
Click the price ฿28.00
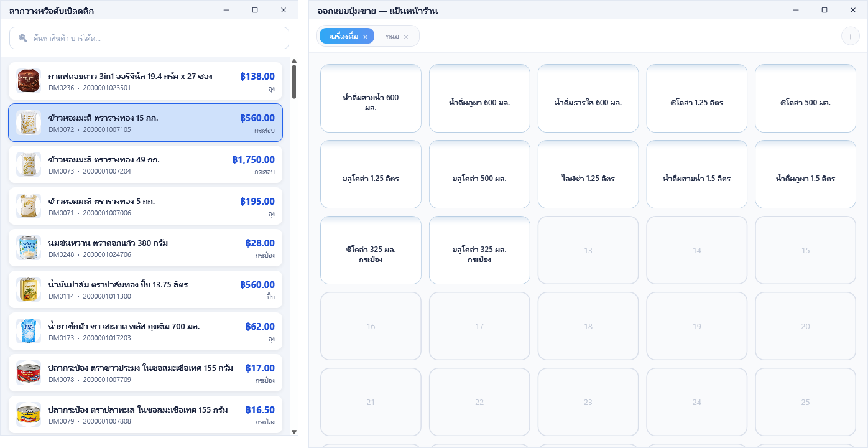260,243
